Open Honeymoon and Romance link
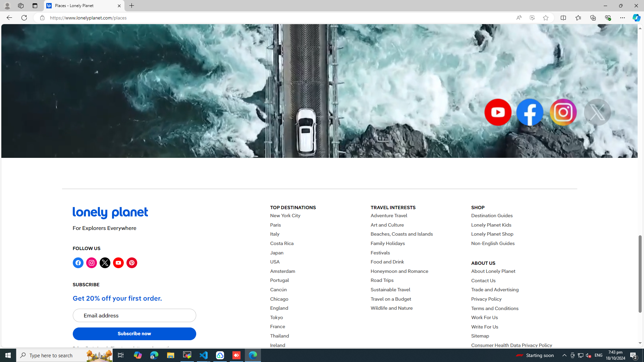The height and width of the screenshot is (362, 644). [399, 271]
